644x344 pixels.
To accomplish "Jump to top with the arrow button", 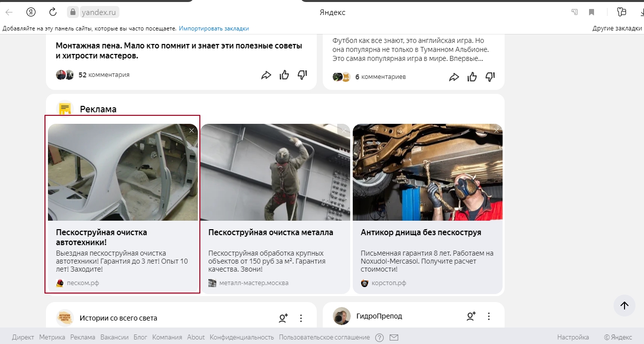I will pos(625,306).
